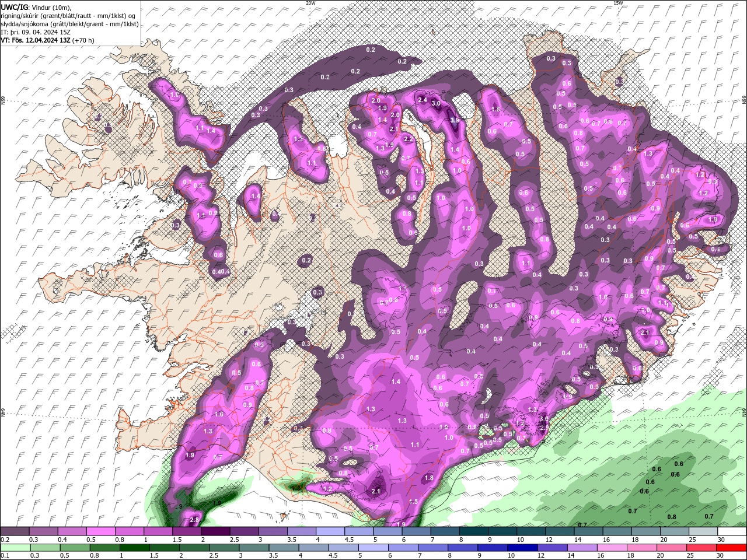
Task: Pick upper-scale dark mauve swatch between 0.2 and 0.3
Action: 15,531
